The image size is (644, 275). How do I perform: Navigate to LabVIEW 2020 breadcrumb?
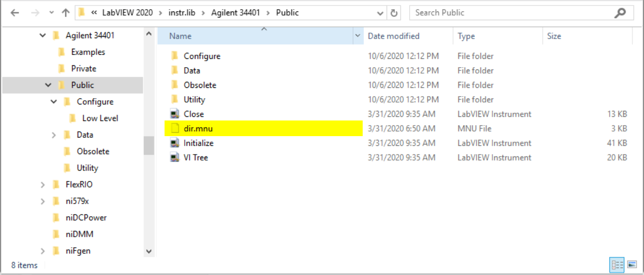(127, 13)
